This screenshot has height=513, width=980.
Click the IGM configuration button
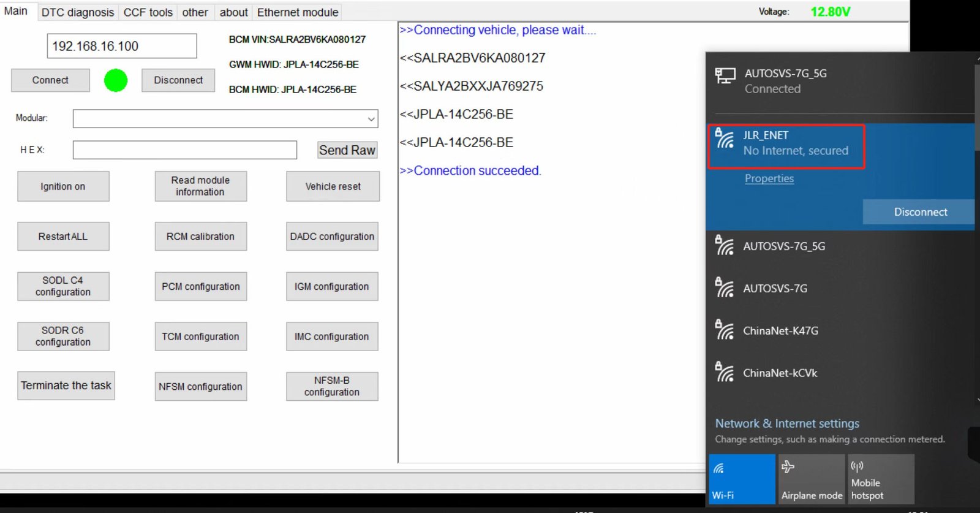[332, 286]
